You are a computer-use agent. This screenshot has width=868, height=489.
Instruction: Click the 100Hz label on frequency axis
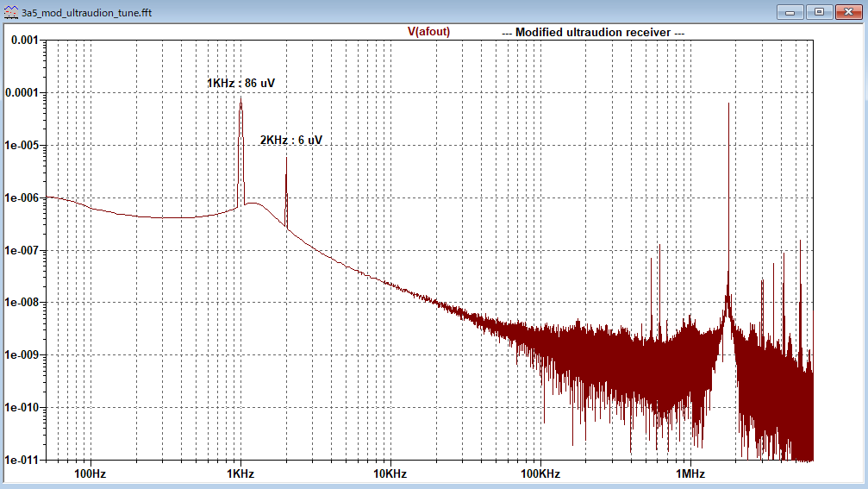[90, 474]
